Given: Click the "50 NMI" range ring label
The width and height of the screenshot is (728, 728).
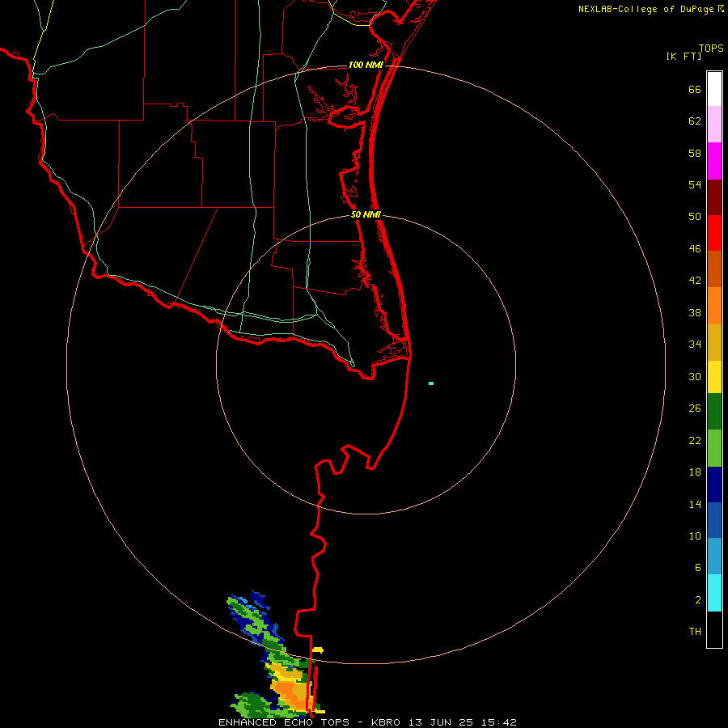Looking at the screenshot, I should (x=366, y=214).
